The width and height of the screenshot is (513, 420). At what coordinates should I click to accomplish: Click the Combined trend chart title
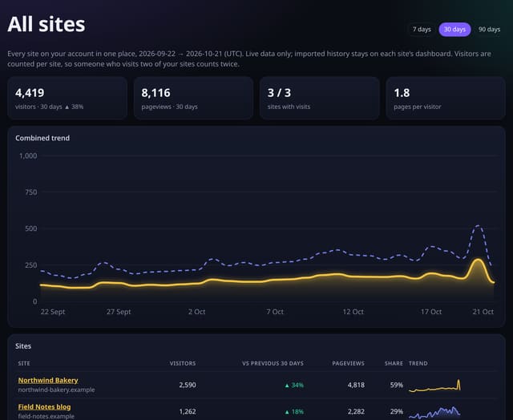click(42, 138)
